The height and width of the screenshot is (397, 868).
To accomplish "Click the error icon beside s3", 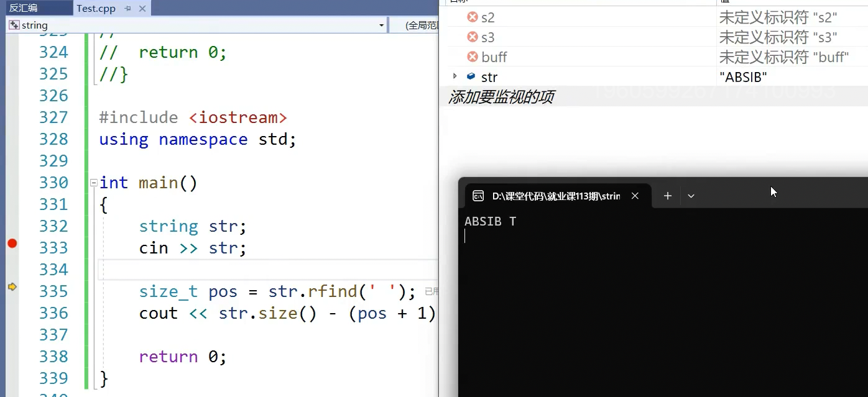I will [x=473, y=37].
